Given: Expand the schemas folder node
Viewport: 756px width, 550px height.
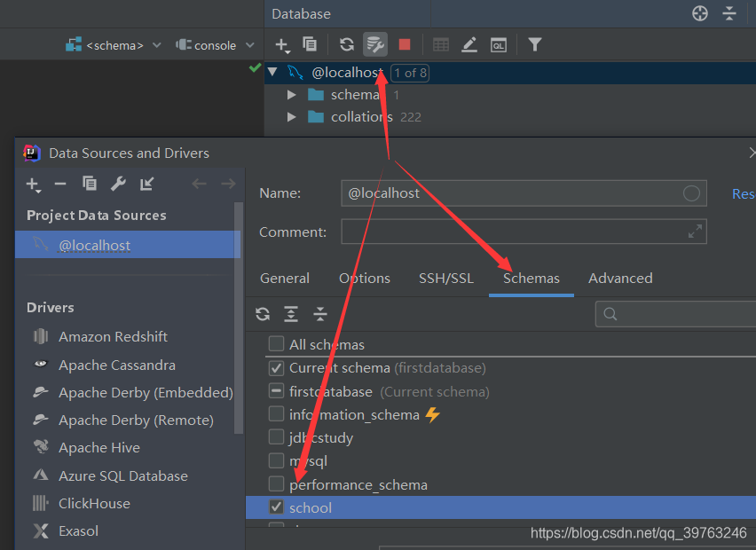Looking at the screenshot, I should coord(291,95).
